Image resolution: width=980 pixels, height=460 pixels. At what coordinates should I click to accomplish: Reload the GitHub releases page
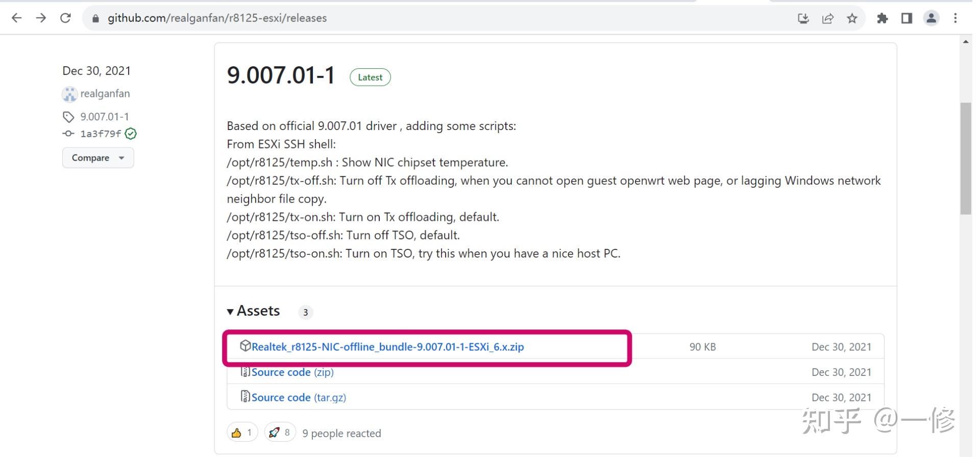[65, 18]
